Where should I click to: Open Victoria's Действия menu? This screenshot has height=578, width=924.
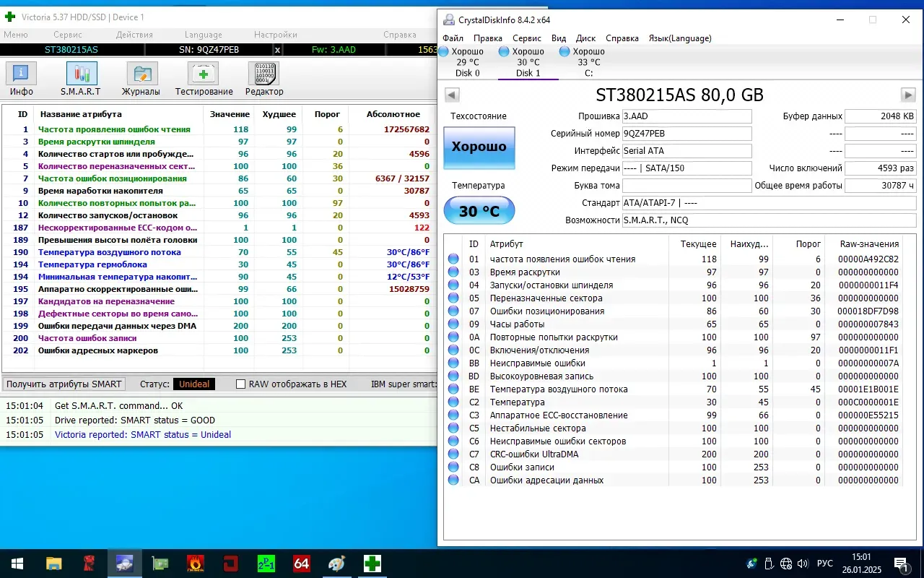(x=134, y=35)
